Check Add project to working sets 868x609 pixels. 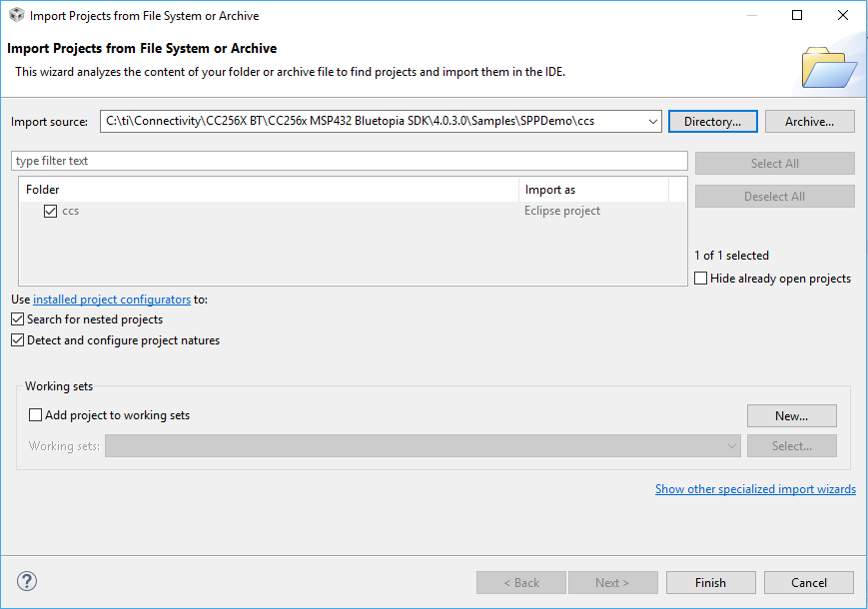(x=36, y=415)
